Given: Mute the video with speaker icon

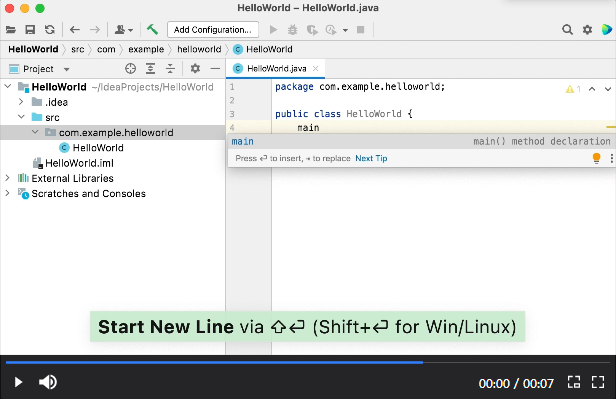Looking at the screenshot, I should (48, 382).
